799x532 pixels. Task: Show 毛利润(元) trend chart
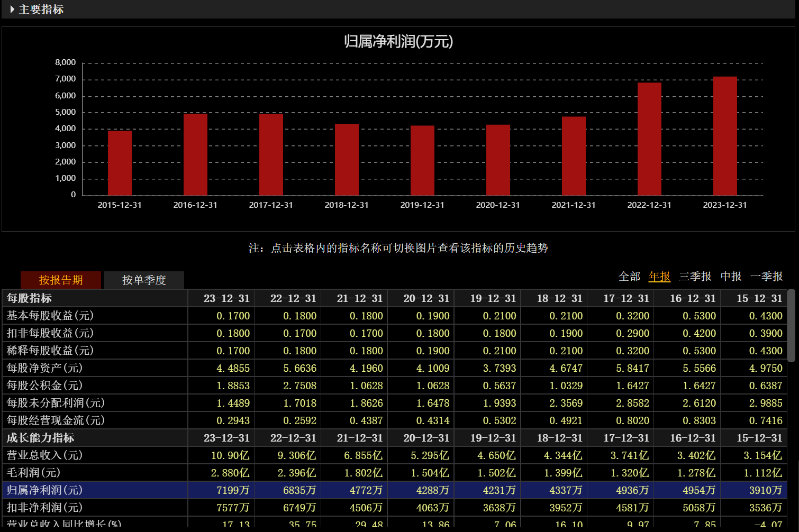(x=33, y=473)
